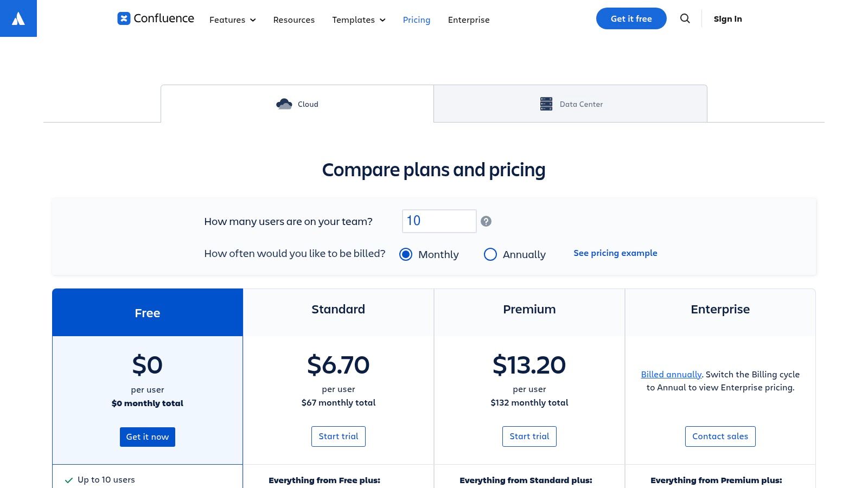Go to Enterprise nav item
The image size is (868, 488).
[x=469, y=20]
